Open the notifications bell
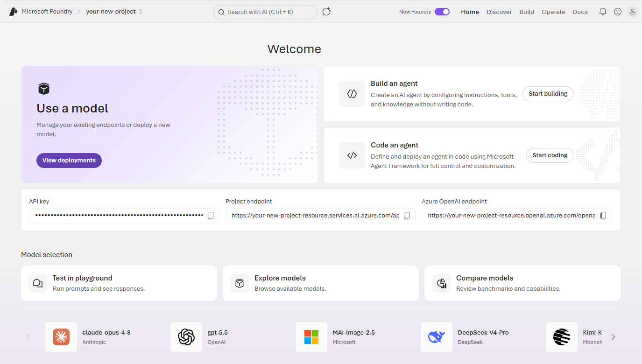This screenshot has width=642, height=364. (603, 12)
